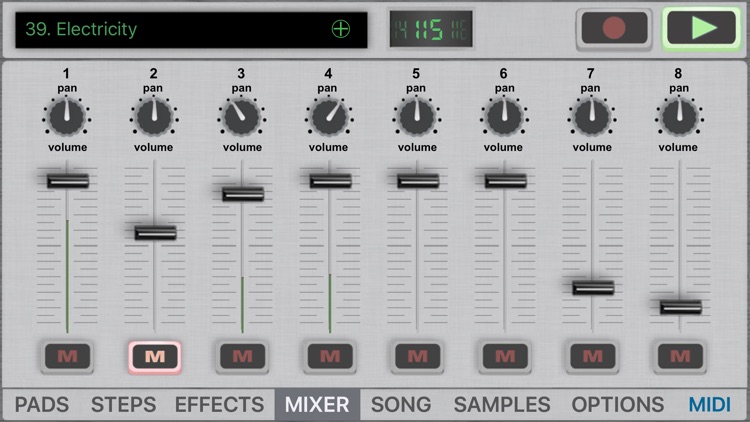The height and width of the screenshot is (422, 750).
Task: Click the channel 8 volume fader handle
Action: 680,307
